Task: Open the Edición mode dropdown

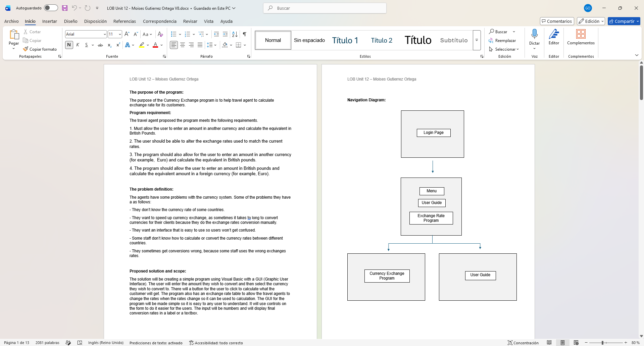Action: pos(591,21)
